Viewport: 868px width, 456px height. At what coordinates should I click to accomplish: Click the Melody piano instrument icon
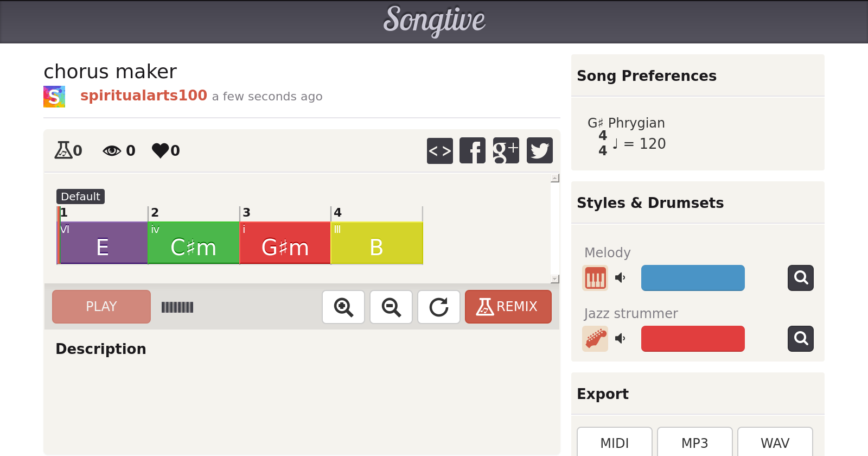coord(595,278)
